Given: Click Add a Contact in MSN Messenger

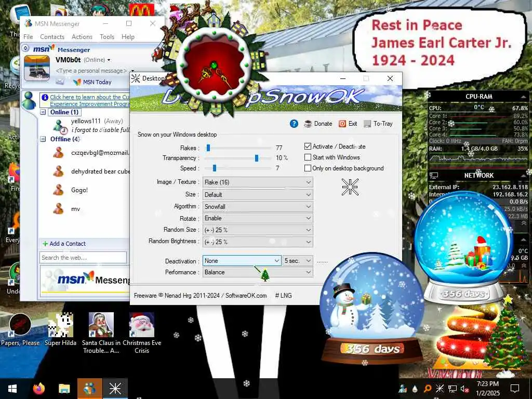Looking at the screenshot, I should pos(64,244).
